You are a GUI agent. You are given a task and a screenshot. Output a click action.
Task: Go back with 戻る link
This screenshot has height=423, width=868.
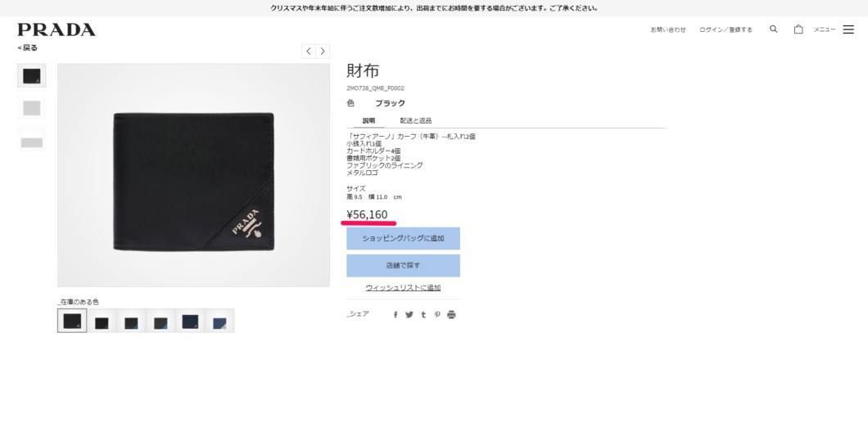(28, 48)
